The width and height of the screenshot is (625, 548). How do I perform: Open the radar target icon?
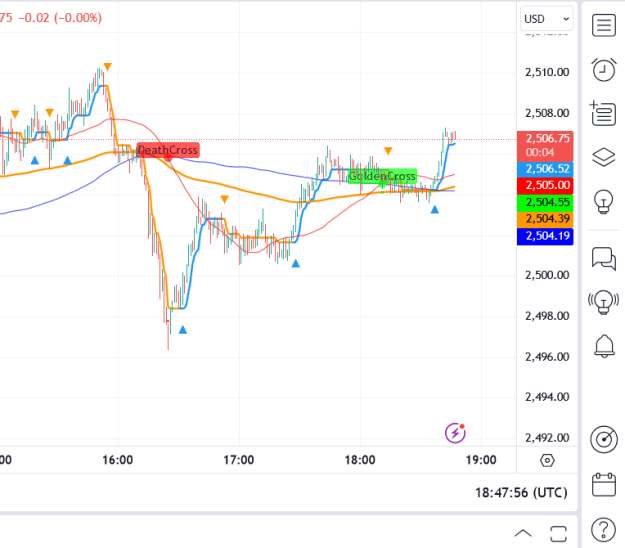click(604, 439)
